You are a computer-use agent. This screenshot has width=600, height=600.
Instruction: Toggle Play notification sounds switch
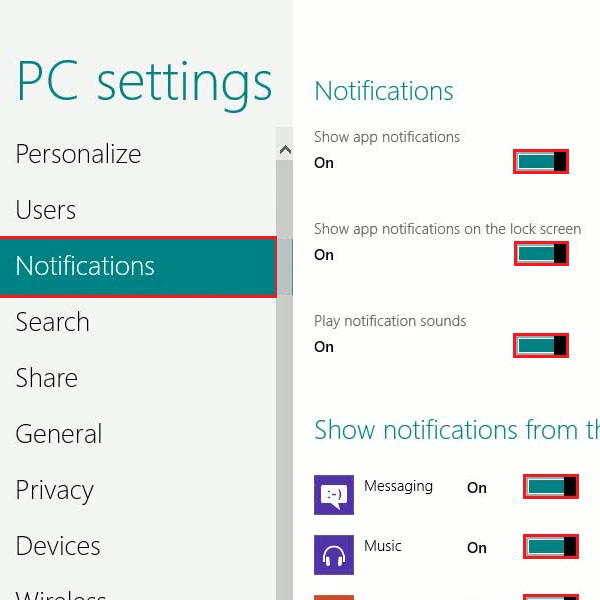[541, 346]
